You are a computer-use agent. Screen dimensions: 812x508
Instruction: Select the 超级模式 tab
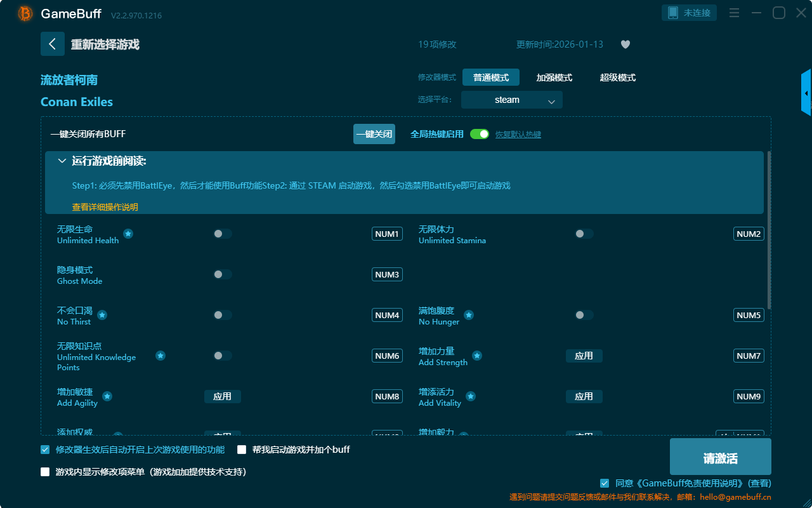pyautogui.click(x=617, y=77)
